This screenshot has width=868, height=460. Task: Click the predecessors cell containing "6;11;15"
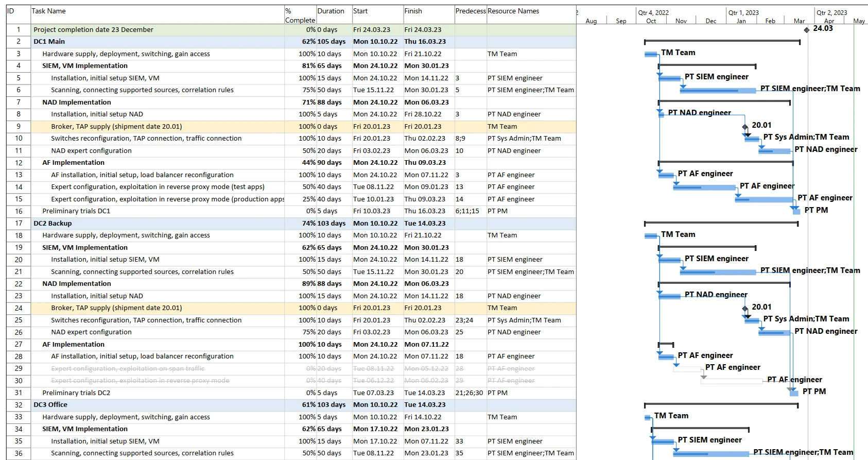tap(467, 211)
